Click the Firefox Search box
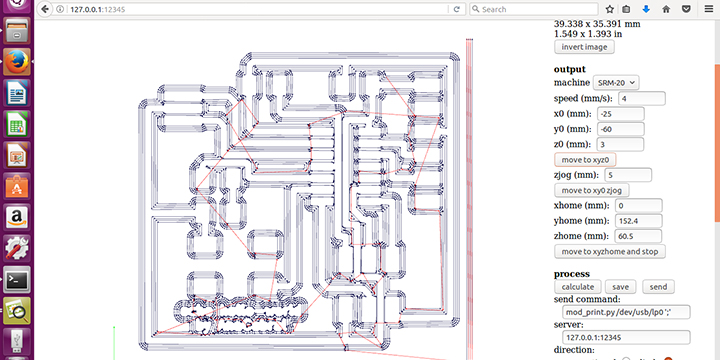 (534, 9)
